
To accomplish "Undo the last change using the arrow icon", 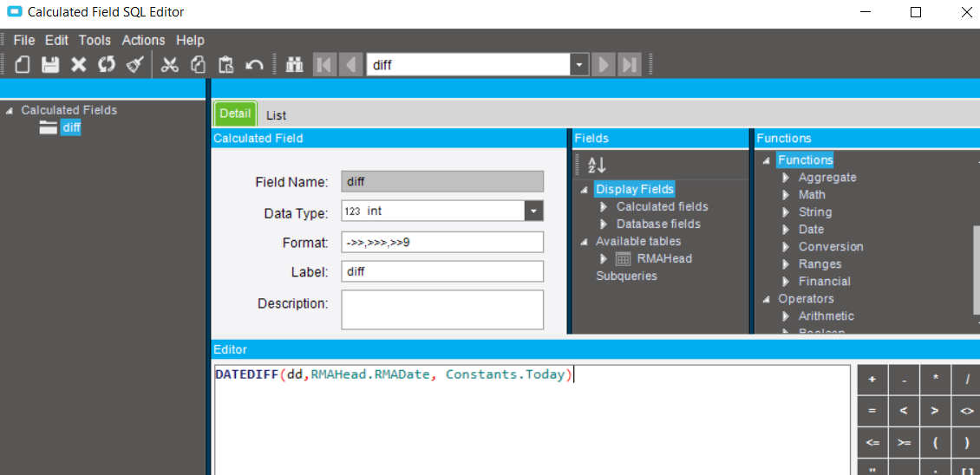I will point(254,64).
